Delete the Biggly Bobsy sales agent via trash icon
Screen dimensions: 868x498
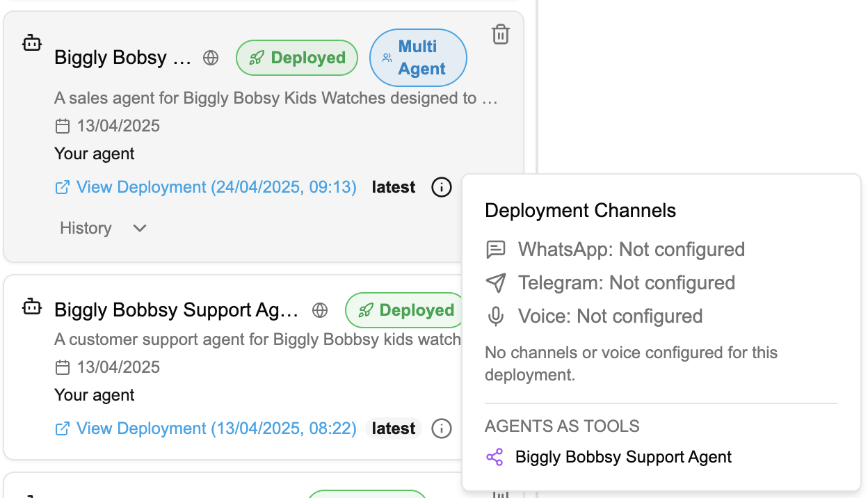[501, 34]
